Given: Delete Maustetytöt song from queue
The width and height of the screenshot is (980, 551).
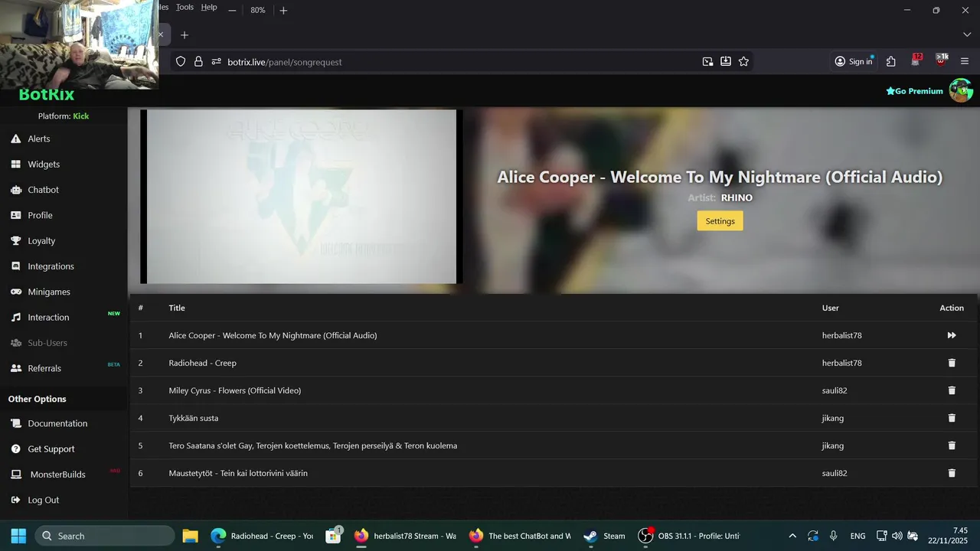Looking at the screenshot, I should tap(952, 473).
